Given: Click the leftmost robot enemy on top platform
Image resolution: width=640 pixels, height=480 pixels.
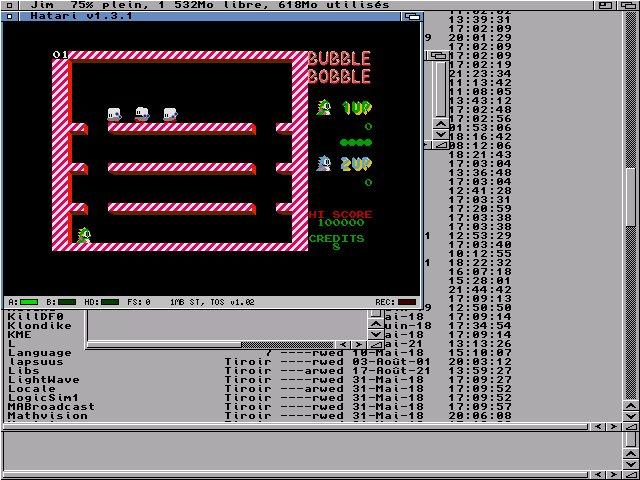Looking at the screenshot, I should [x=114, y=115].
